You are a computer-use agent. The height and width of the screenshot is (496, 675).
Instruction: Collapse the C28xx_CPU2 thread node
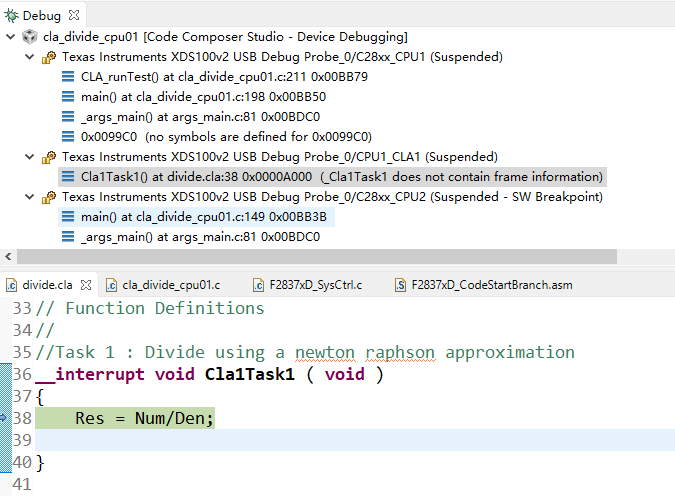(29, 197)
